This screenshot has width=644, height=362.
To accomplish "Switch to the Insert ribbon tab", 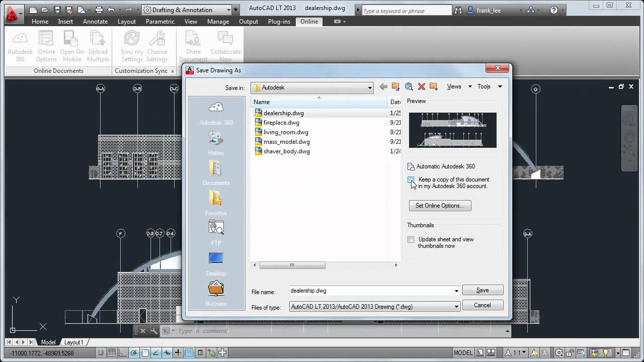I will 65,22.
